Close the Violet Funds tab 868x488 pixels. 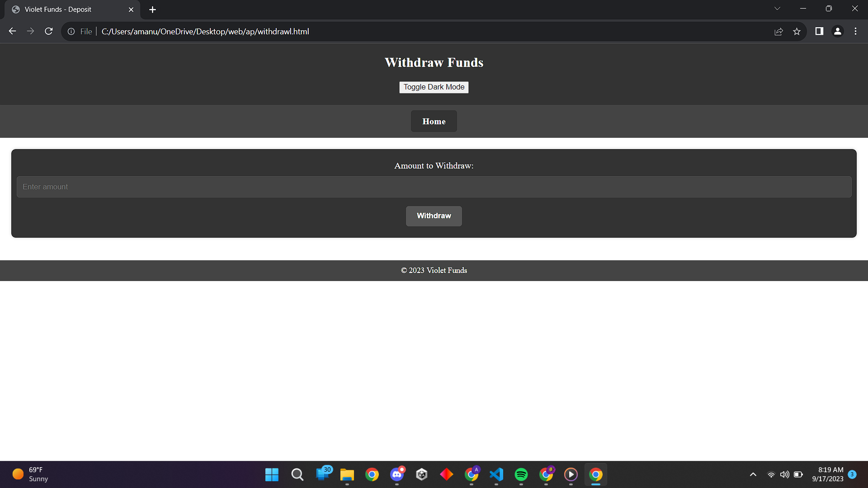(x=131, y=9)
